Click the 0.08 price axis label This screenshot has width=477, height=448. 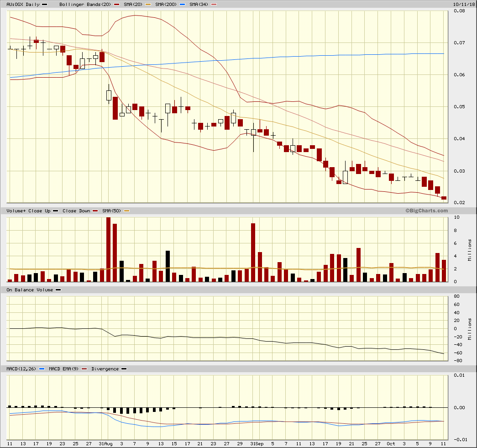point(459,11)
